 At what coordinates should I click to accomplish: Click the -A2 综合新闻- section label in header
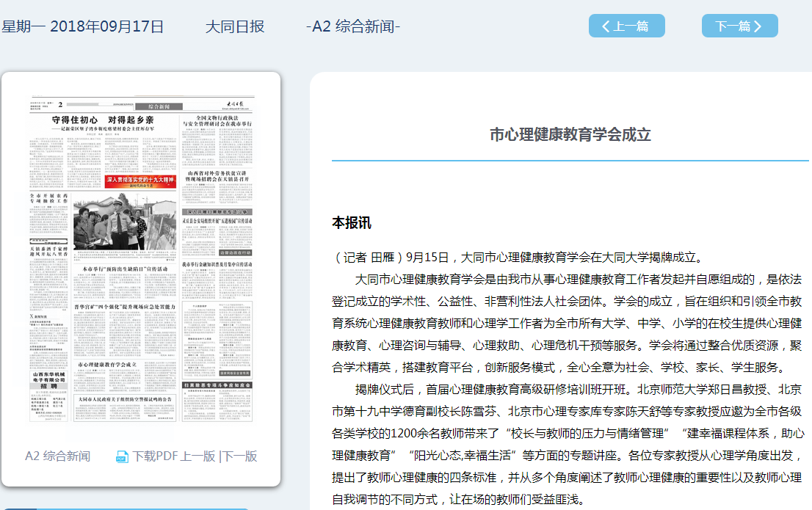(x=353, y=26)
